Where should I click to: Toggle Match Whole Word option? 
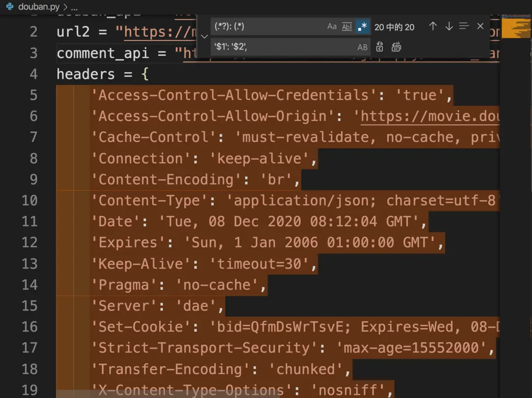pos(347,27)
